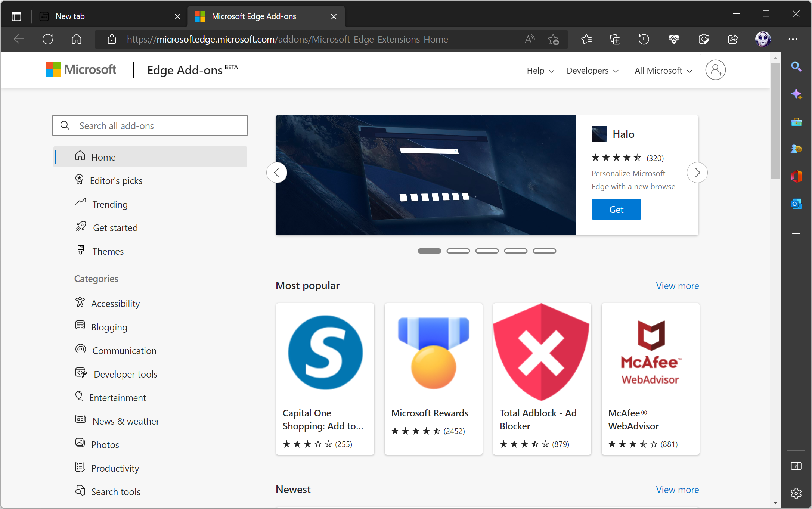
Task: Hide the sidebar using bottom panel icon
Action: (796, 466)
